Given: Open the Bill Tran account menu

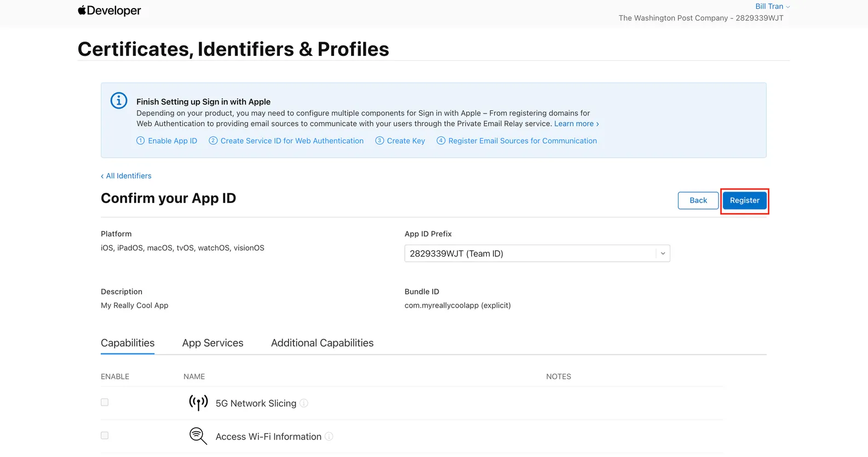Looking at the screenshot, I should coord(772,7).
